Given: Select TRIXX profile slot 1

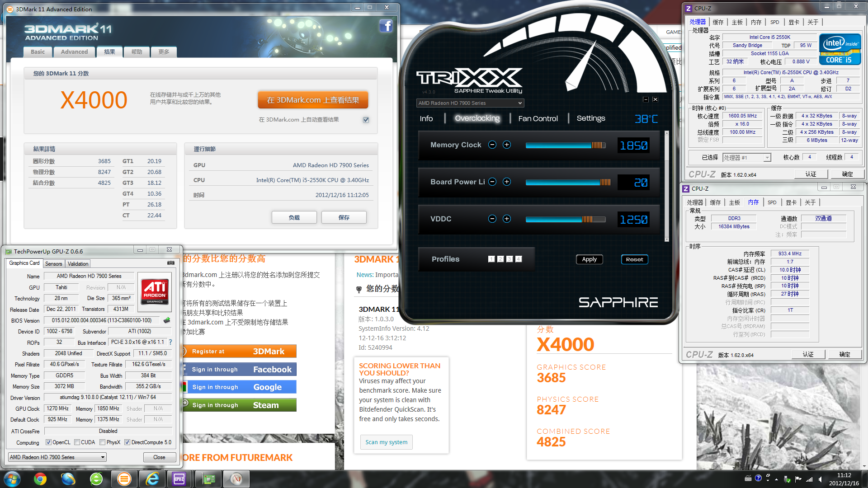Looking at the screenshot, I should point(491,259).
